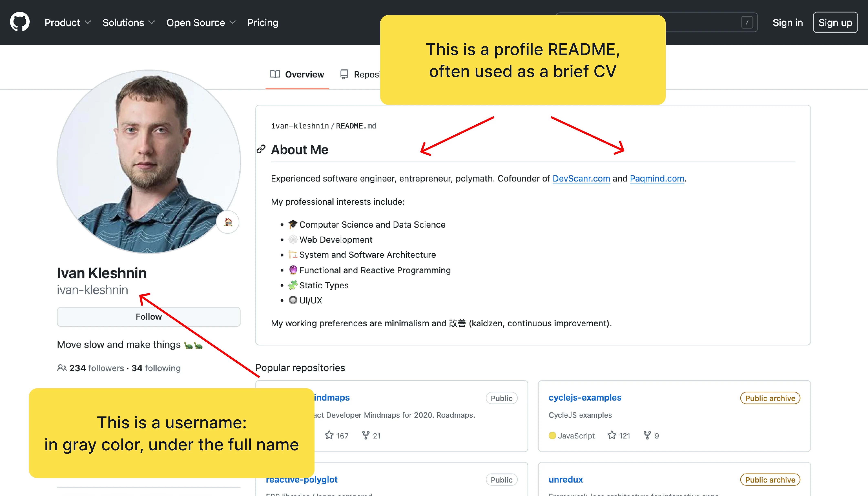Click the anchor link icon beside About Me

coord(261,149)
